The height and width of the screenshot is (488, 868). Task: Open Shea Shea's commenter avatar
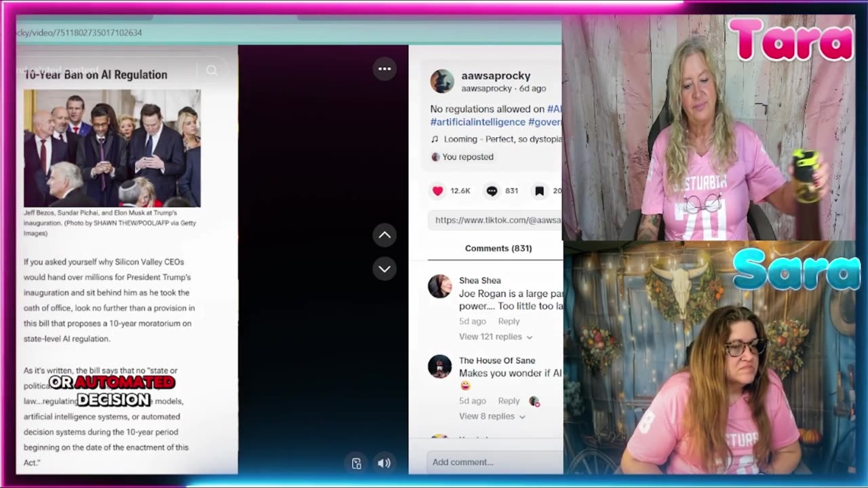[439, 286]
